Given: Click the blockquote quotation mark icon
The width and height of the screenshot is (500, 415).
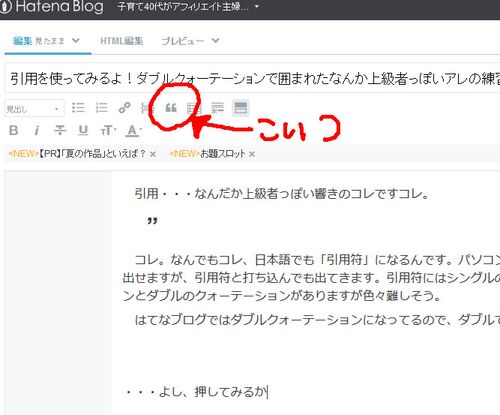Looking at the screenshot, I should tap(171, 108).
